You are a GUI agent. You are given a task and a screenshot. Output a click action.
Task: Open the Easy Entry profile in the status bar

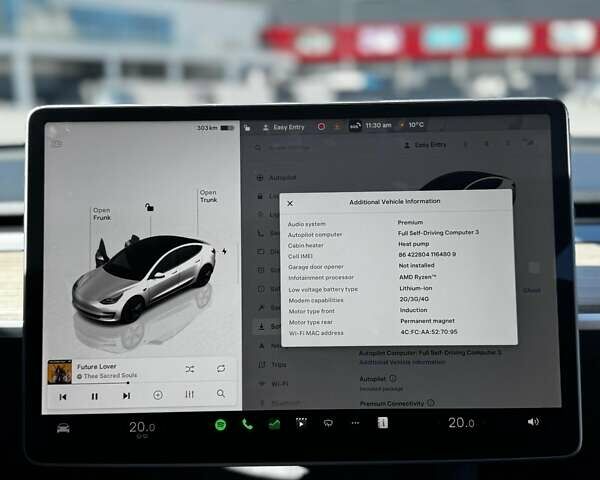(x=283, y=127)
